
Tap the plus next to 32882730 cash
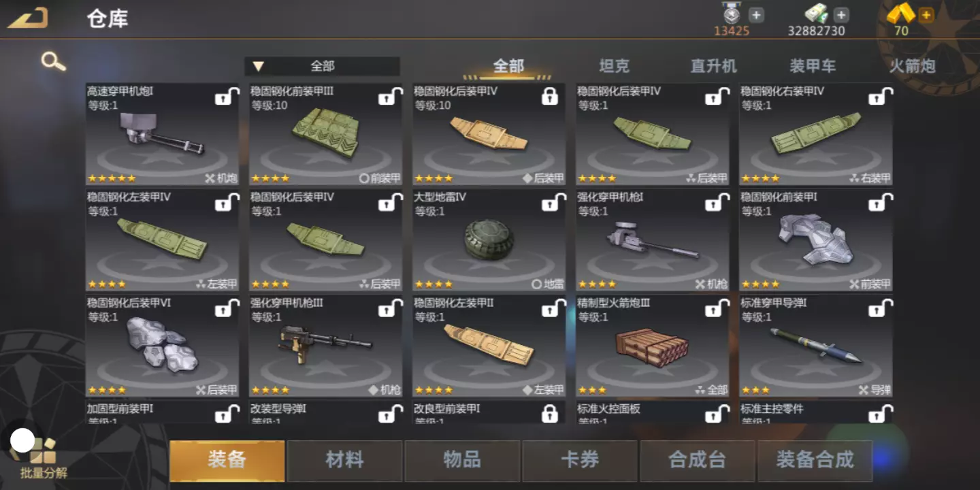click(841, 14)
